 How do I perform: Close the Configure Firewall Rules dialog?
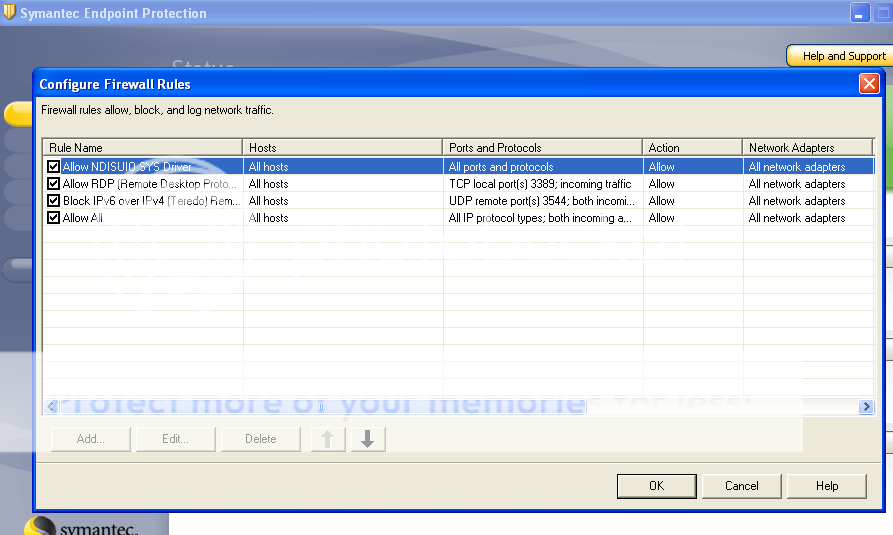868,84
